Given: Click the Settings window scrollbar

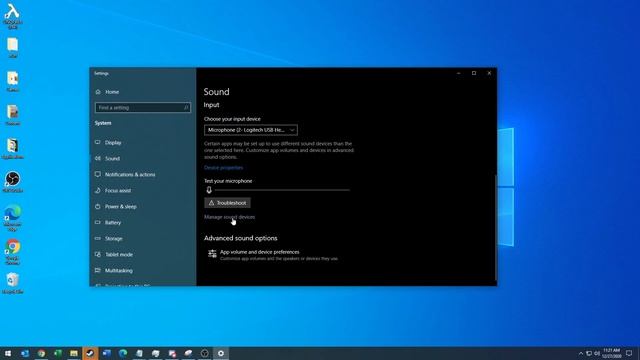Looking at the screenshot, I should (x=496, y=228).
